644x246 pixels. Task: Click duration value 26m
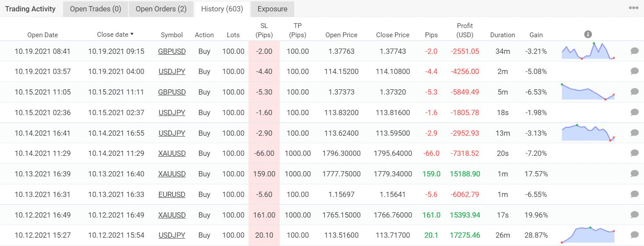(502, 235)
